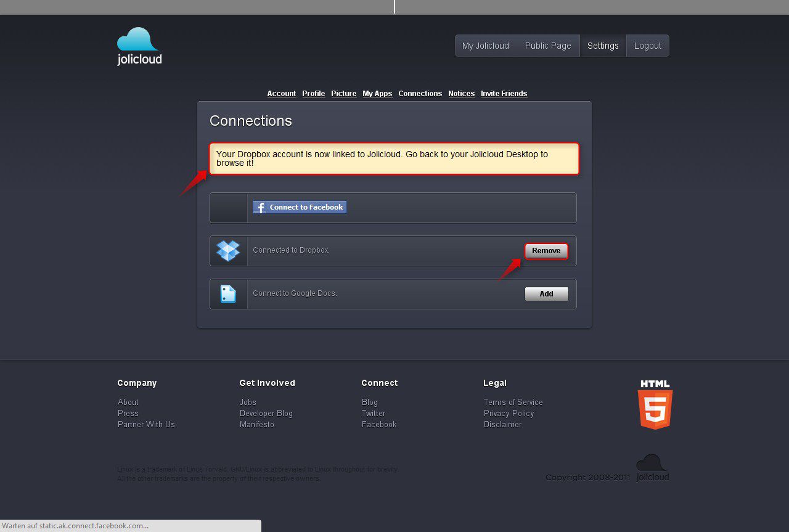This screenshot has height=532, width=789.
Task: Remove the Dropbox connection
Action: tap(546, 251)
